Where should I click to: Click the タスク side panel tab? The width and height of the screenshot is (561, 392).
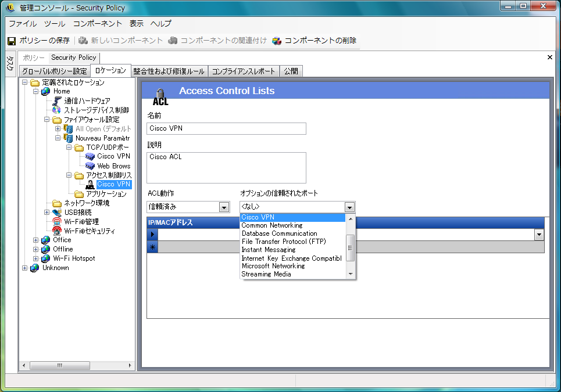tap(10, 63)
